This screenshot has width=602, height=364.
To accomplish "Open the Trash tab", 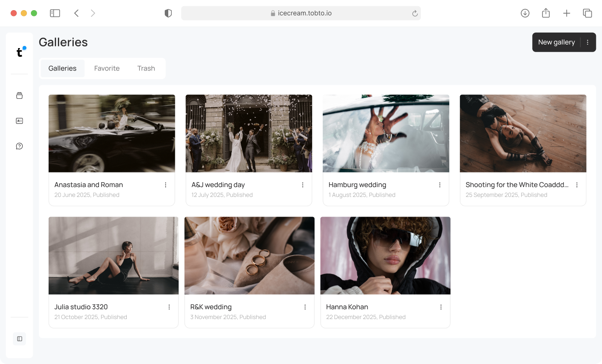I will 146,68.
